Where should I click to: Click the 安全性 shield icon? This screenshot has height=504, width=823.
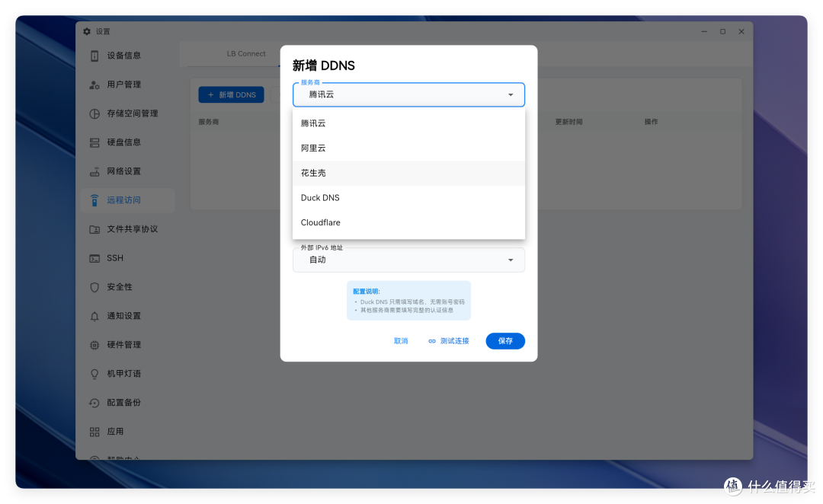(94, 287)
